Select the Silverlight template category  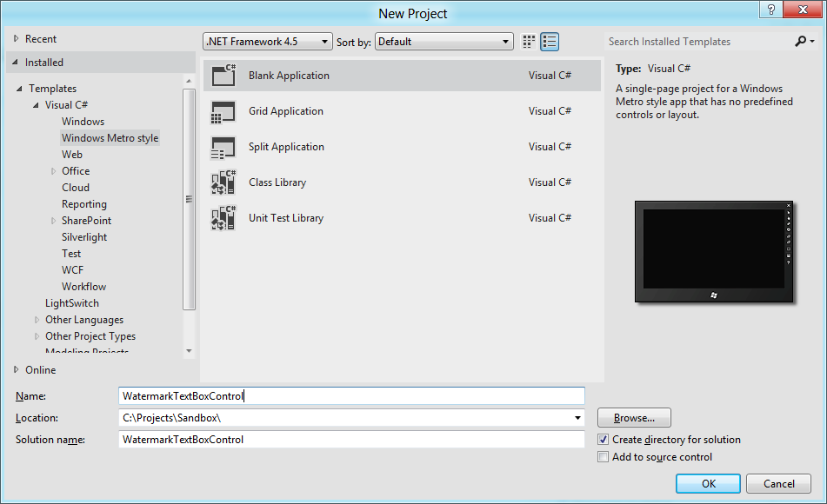[x=84, y=237]
